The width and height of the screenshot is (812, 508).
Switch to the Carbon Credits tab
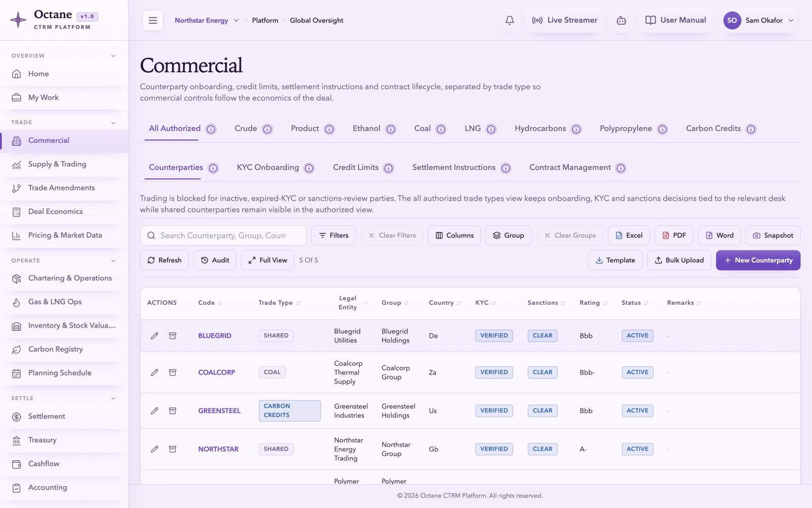pos(713,129)
